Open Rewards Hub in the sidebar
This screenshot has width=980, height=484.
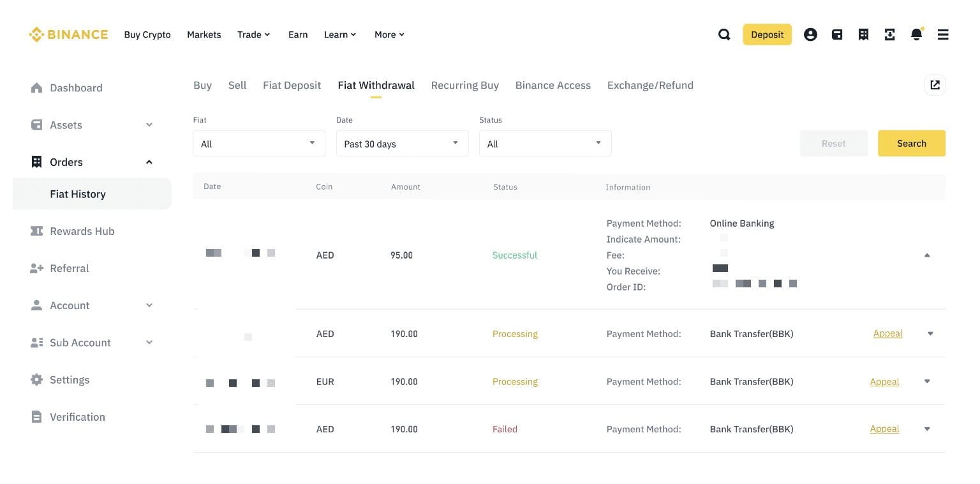82,231
